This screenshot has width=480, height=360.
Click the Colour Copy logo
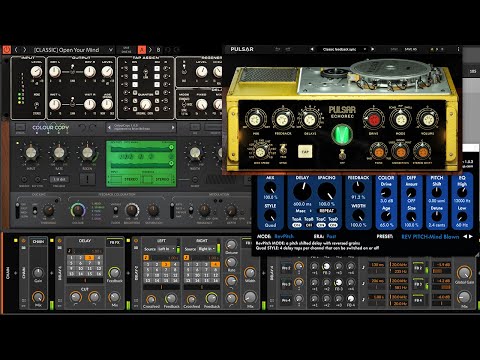(51, 128)
